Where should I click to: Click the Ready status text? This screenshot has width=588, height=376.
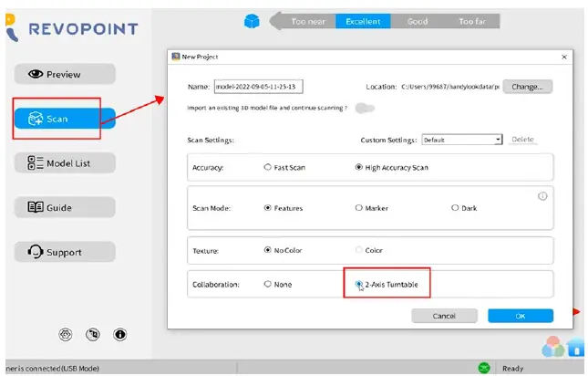(512, 369)
